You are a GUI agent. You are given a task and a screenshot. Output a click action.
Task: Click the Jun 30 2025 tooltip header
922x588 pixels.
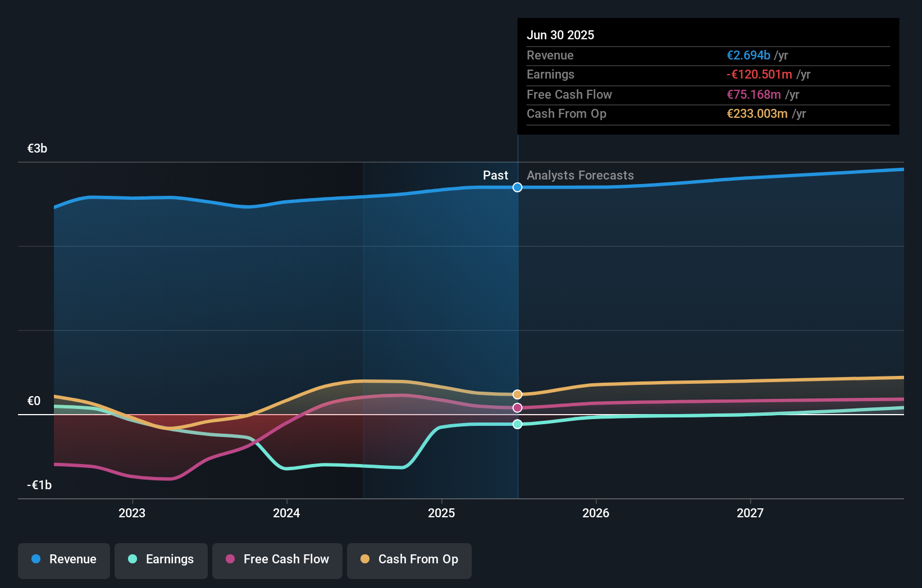[x=560, y=34]
